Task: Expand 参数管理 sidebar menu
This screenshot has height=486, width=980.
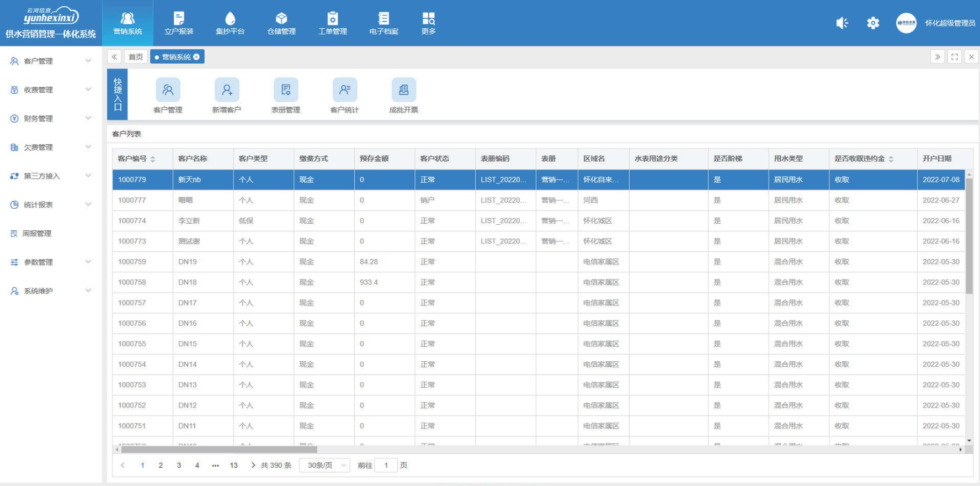Action: click(51, 262)
